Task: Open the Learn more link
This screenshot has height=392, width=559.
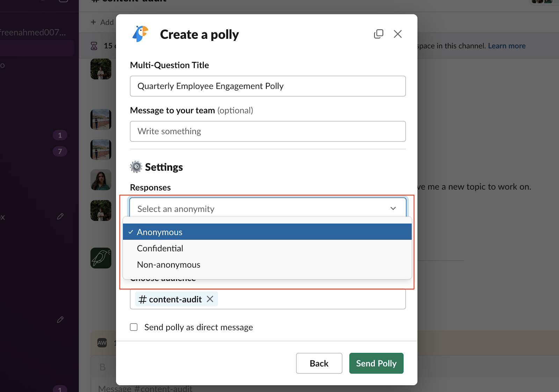Action: point(507,45)
